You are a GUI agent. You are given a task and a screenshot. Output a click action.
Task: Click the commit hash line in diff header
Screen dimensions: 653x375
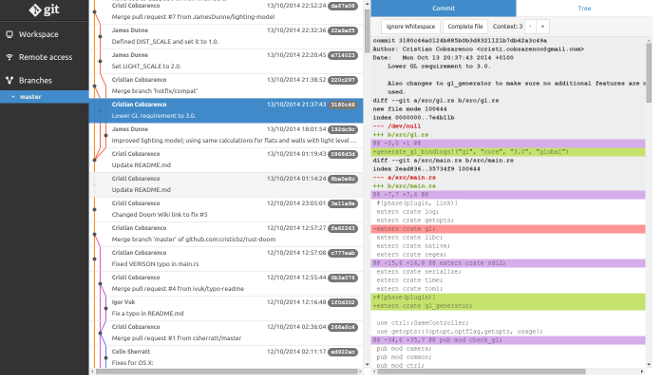(x=460, y=41)
